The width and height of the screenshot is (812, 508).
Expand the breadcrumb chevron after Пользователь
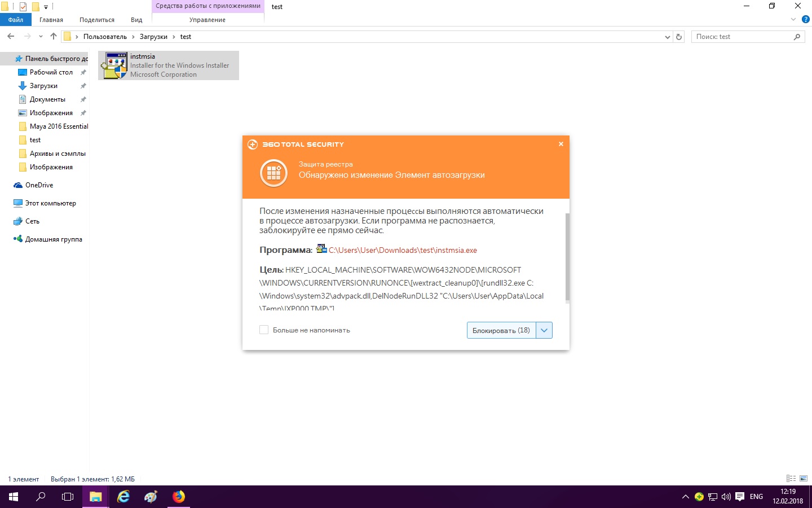[x=134, y=37]
